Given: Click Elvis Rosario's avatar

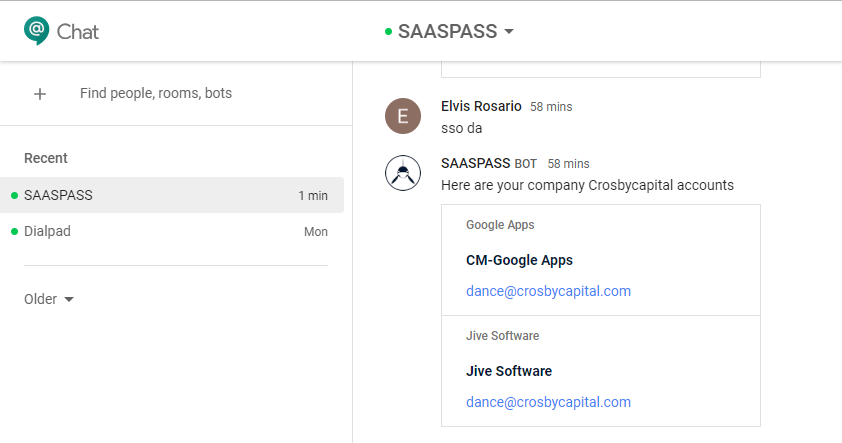Looking at the screenshot, I should [x=403, y=116].
